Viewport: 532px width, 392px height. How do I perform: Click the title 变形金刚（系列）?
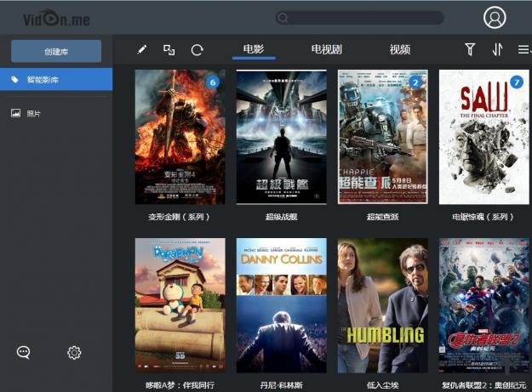pos(179,217)
